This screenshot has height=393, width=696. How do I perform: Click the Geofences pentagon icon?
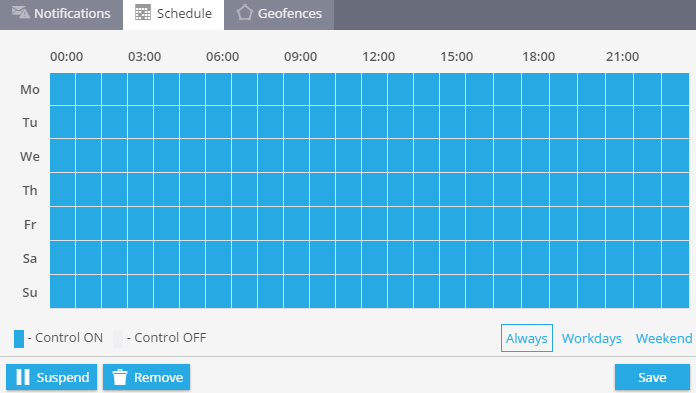tap(244, 12)
